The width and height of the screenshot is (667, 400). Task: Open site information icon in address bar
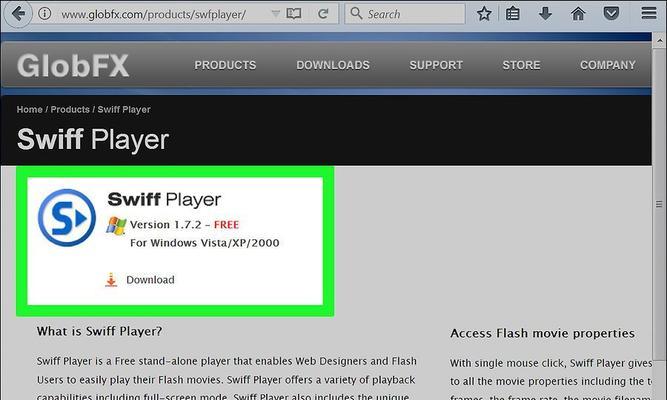(45, 14)
